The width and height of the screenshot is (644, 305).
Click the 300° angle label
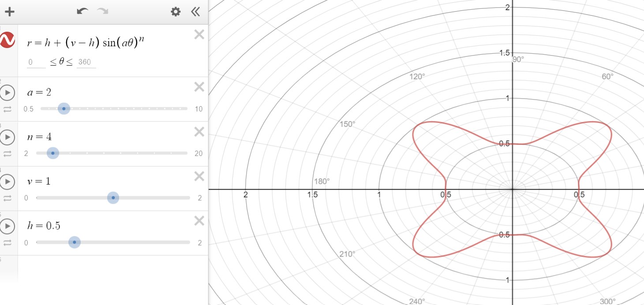tap(608, 301)
